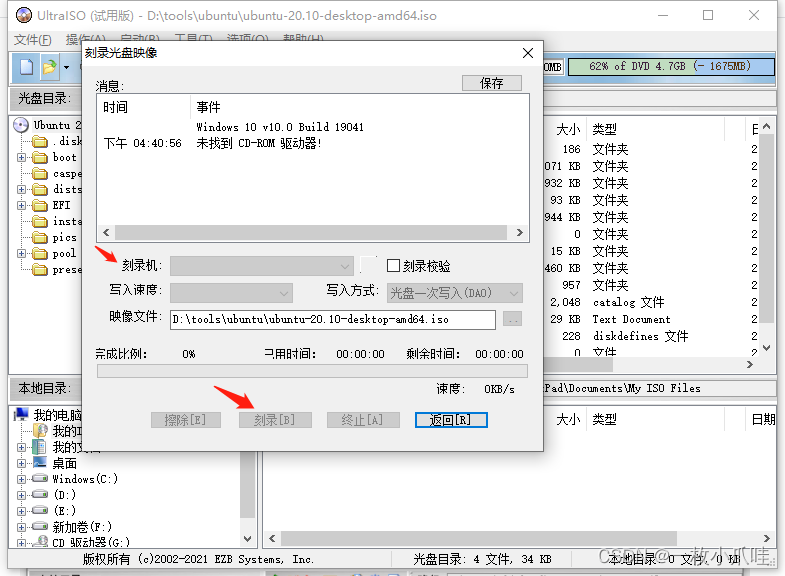
Task: Click the UltraISO app icon in title bar
Action: pos(24,16)
